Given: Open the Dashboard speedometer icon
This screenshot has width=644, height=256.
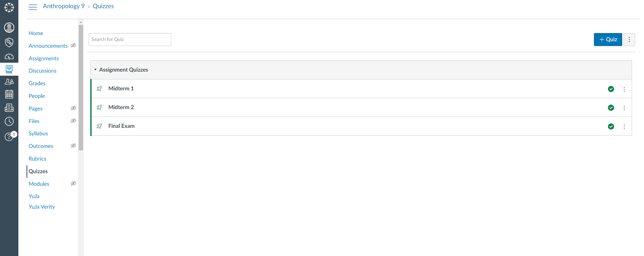Looking at the screenshot, I should (x=9, y=57).
